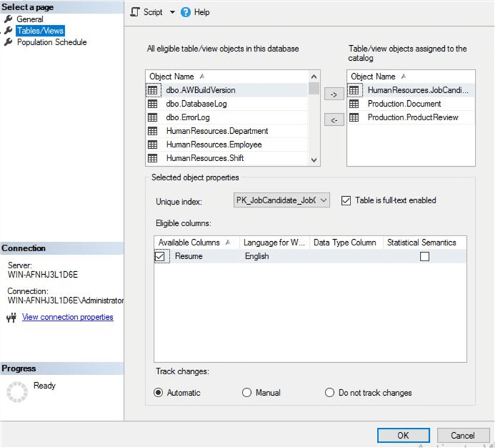Click table icon for HumanResources.JobCandi... in catalog list

coord(354,90)
